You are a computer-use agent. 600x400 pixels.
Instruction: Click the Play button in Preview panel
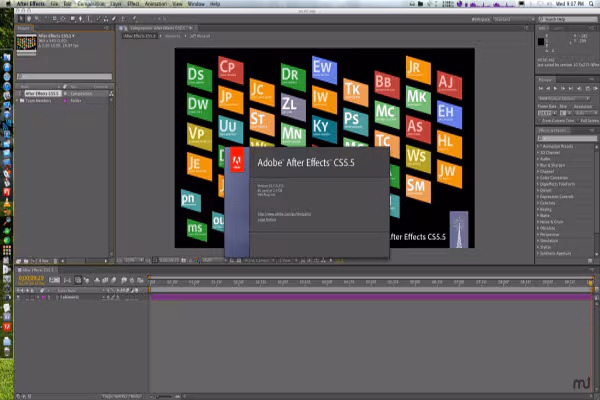tap(555, 88)
